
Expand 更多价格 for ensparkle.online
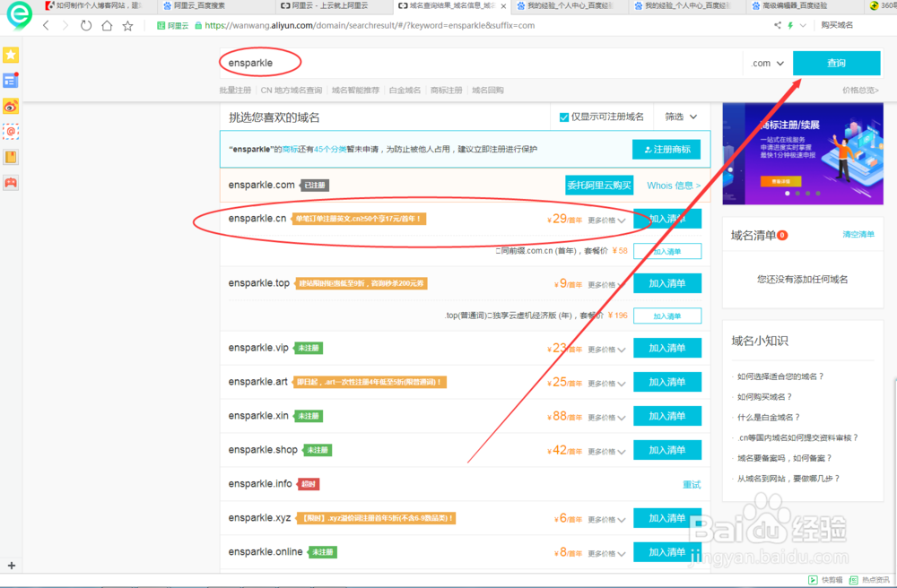point(606,554)
